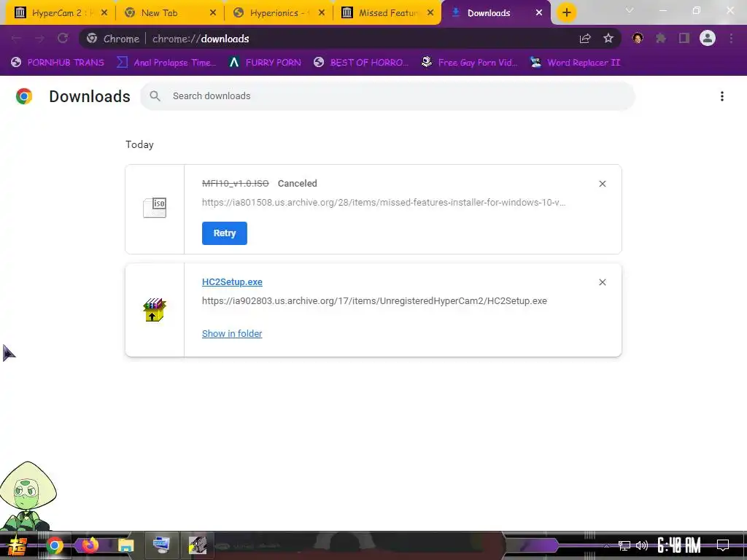Image resolution: width=747 pixels, height=560 pixels.
Task: Click the ISO file icon for MFI10
Action: [x=155, y=208]
